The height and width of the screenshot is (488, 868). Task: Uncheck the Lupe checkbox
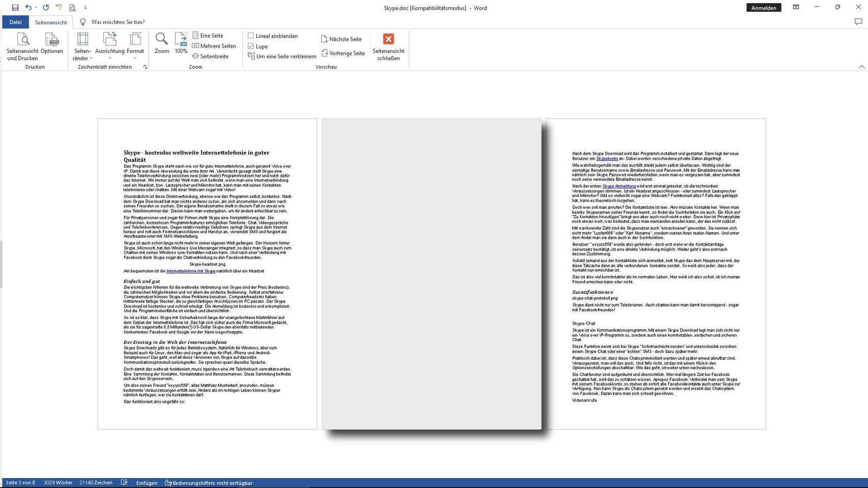[x=251, y=46]
